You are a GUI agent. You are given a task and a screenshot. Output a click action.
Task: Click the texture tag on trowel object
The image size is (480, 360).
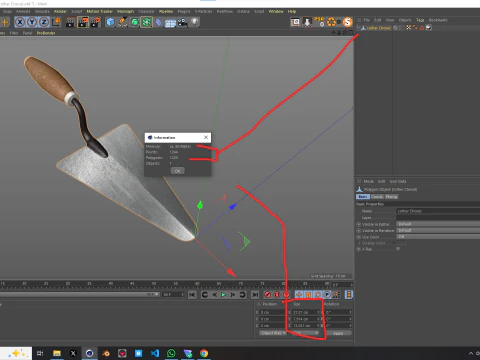click(429, 28)
